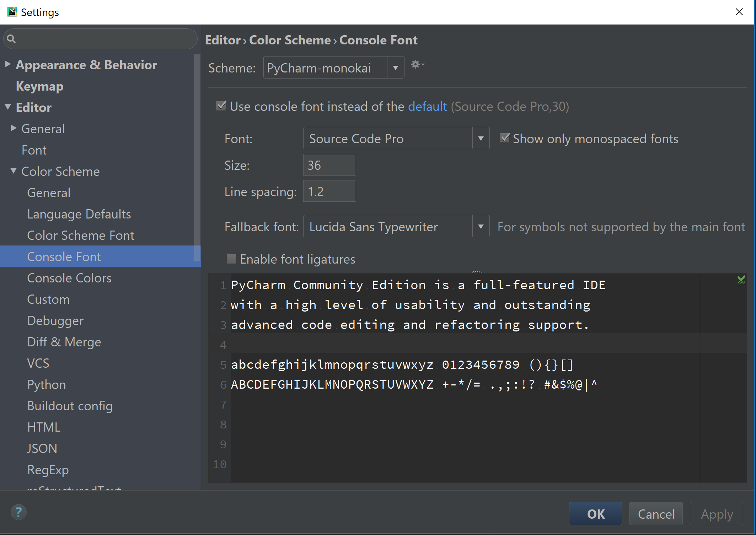Image resolution: width=756 pixels, height=535 pixels.
Task: Select JSON color scheme page
Action: pyautogui.click(x=42, y=449)
